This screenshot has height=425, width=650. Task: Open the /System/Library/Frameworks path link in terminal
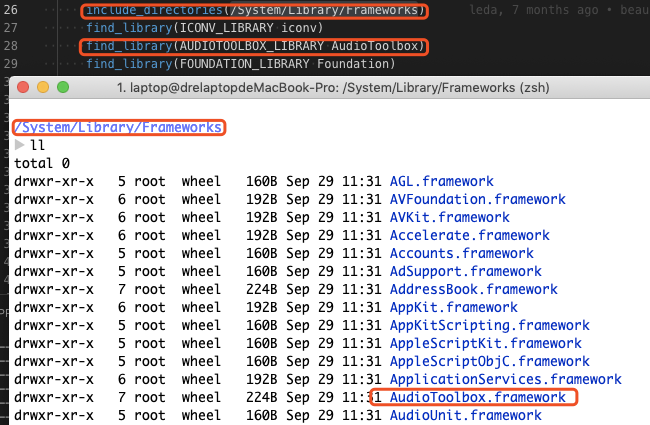(x=118, y=128)
